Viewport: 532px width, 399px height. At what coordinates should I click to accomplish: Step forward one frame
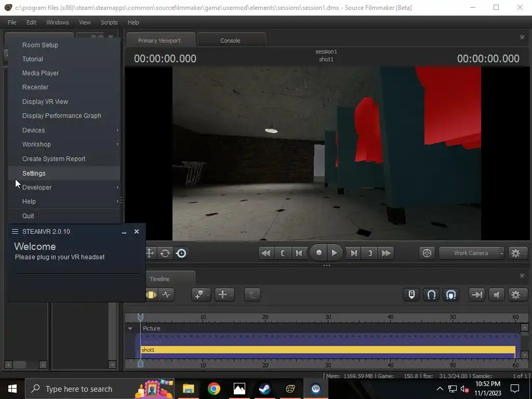point(353,253)
